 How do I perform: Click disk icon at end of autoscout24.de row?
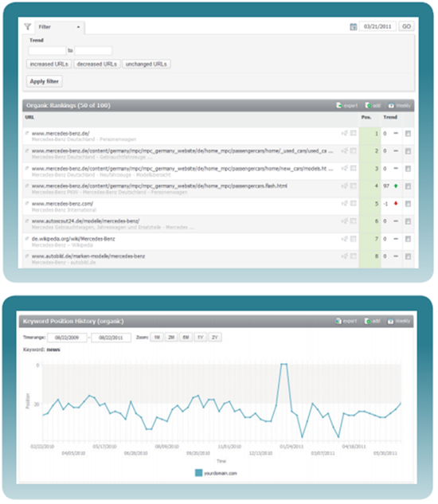pos(408,221)
